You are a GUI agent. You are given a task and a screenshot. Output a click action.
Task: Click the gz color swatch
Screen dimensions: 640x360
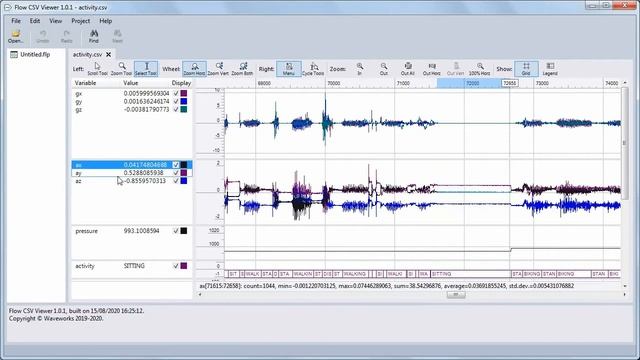pos(184,109)
